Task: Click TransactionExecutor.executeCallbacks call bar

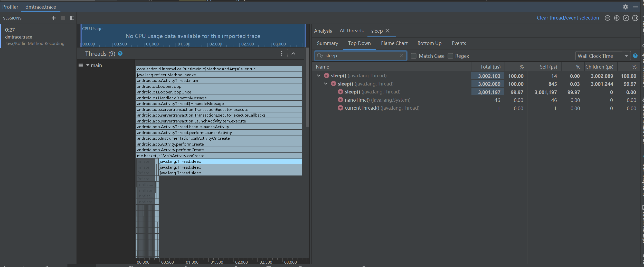Action: [x=219, y=115]
